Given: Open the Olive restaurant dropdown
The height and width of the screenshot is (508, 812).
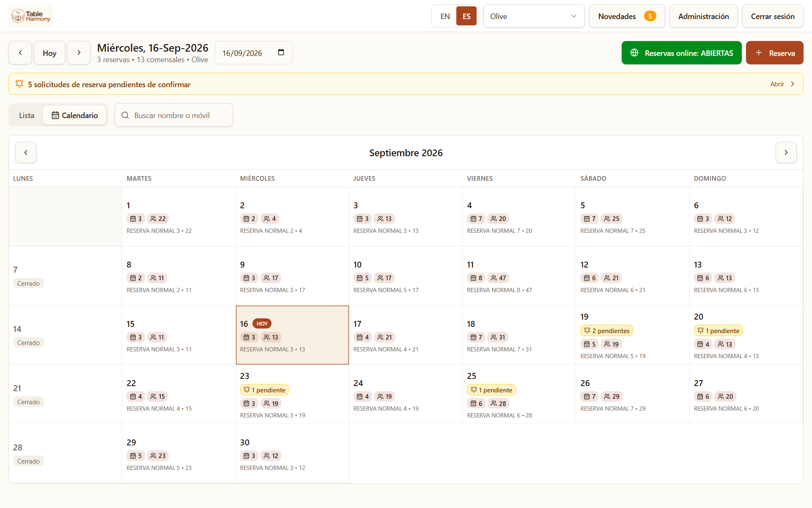Looking at the screenshot, I should click(x=534, y=16).
